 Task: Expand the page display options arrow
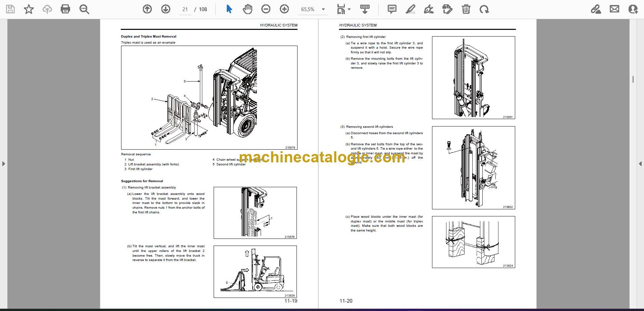coord(349,9)
